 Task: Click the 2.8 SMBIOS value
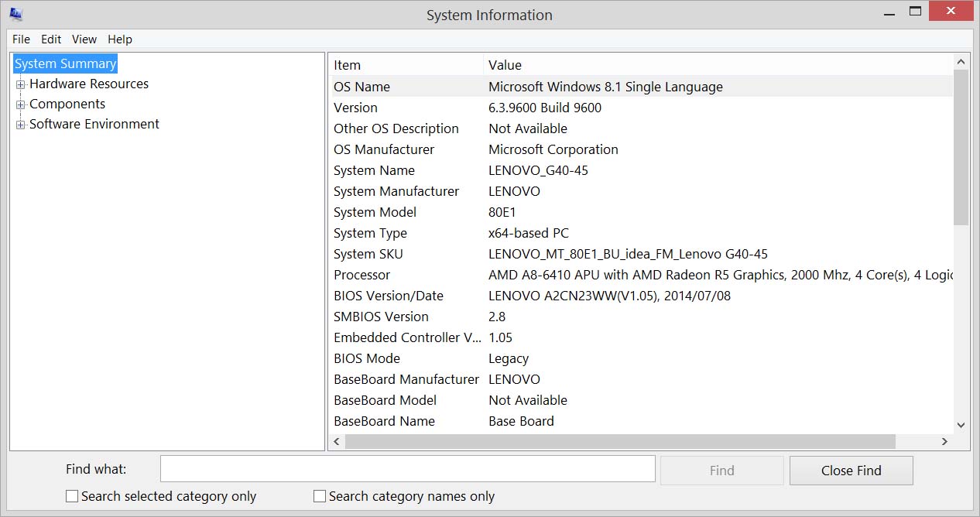497,317
